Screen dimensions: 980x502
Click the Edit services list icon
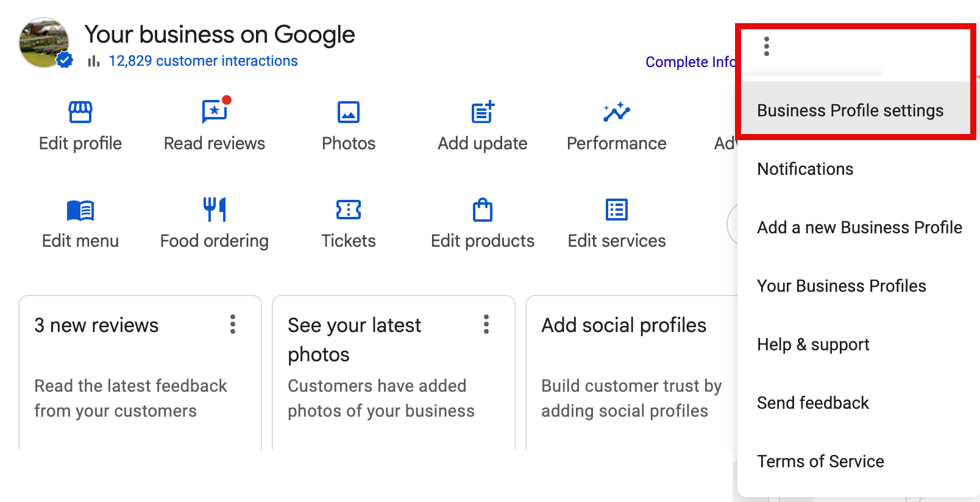(x=617, y=210)
